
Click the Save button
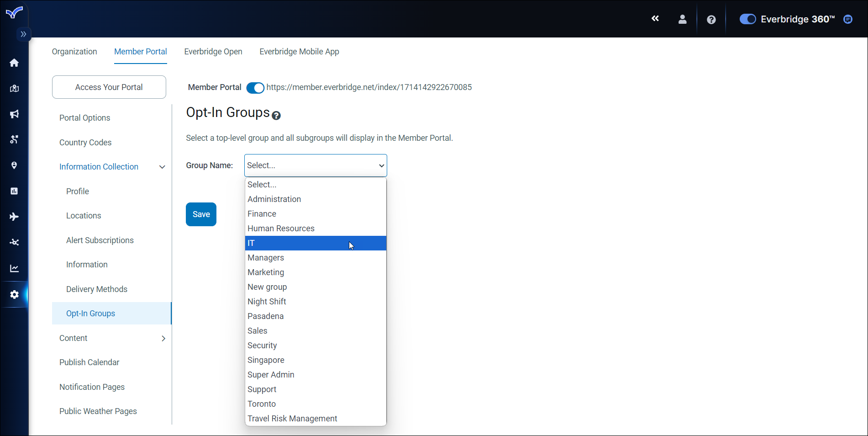tap(201, 214)
